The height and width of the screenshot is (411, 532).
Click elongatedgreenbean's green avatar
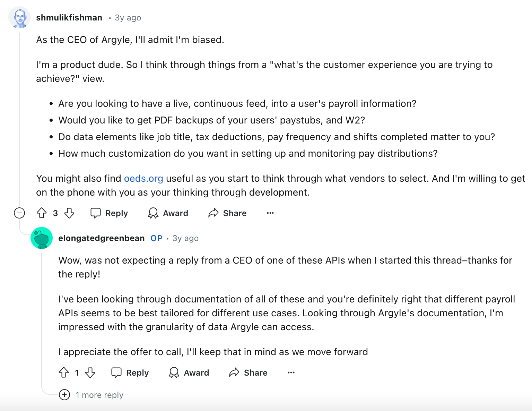42,238
